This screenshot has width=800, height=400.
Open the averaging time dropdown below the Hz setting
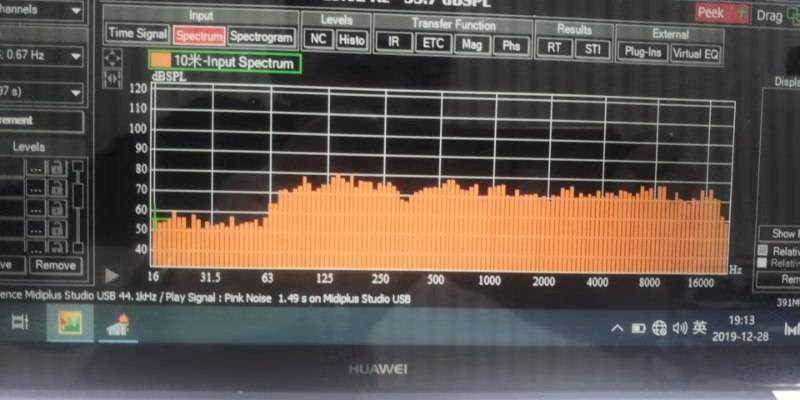(74, 92)
